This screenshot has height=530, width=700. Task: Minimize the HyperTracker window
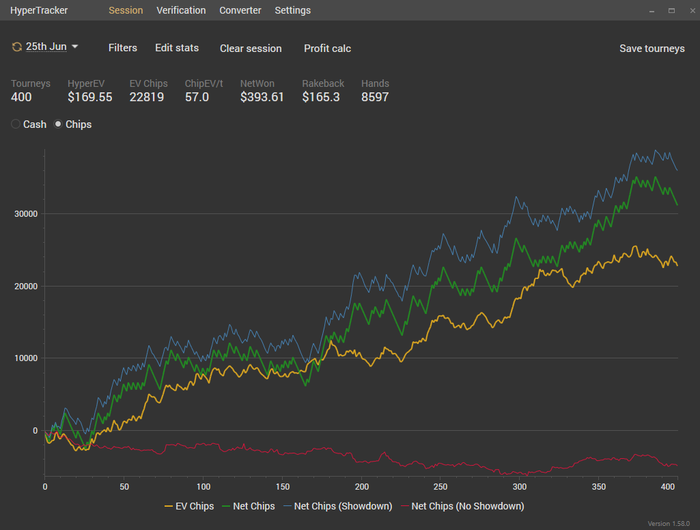[x=652, y=11]
